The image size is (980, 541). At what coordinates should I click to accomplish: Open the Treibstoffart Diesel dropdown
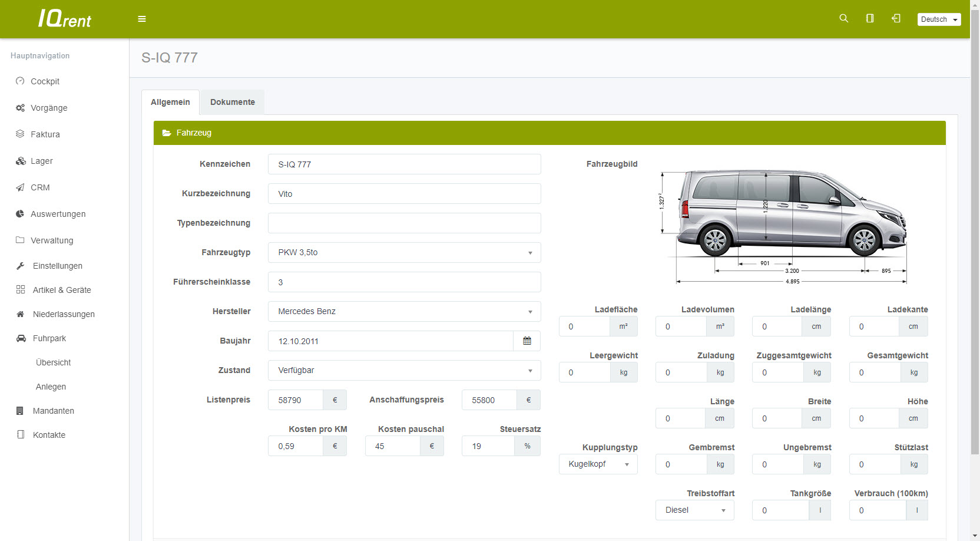tap(694, 510)
